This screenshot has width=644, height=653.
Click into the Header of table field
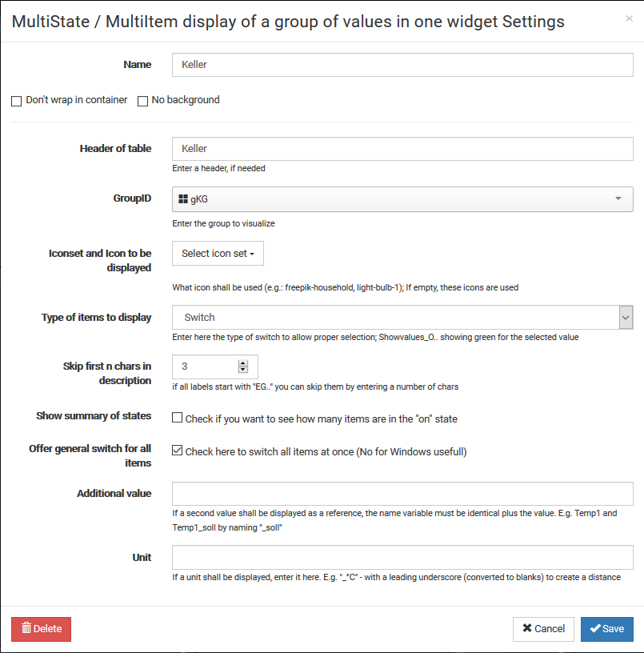[402, 149]
